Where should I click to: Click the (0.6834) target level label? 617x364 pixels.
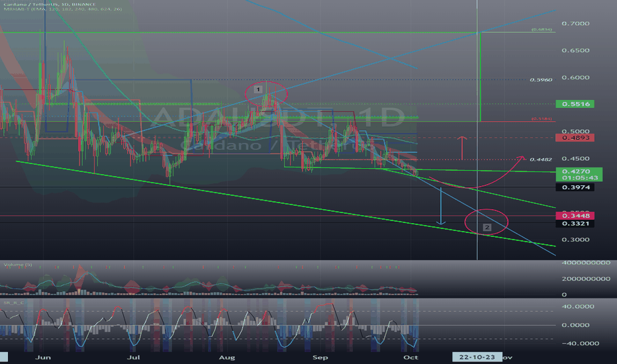pyautogui.click(x=542, y=30)
